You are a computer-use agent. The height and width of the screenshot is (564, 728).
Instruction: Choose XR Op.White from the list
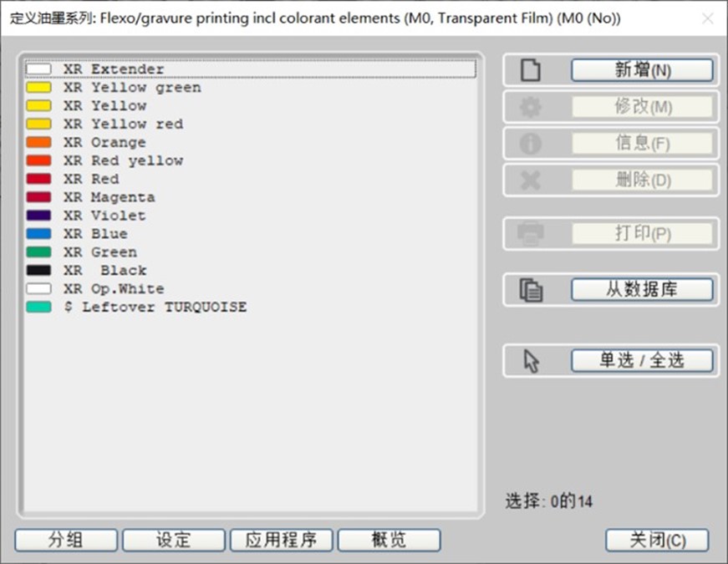coord(114,289)
